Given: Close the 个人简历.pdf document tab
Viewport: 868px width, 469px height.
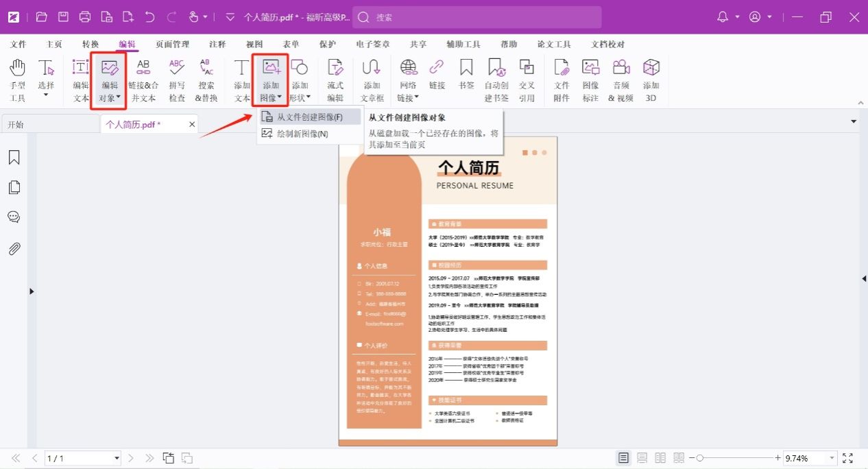Looking at the screenshot, I should click(192, 124).
